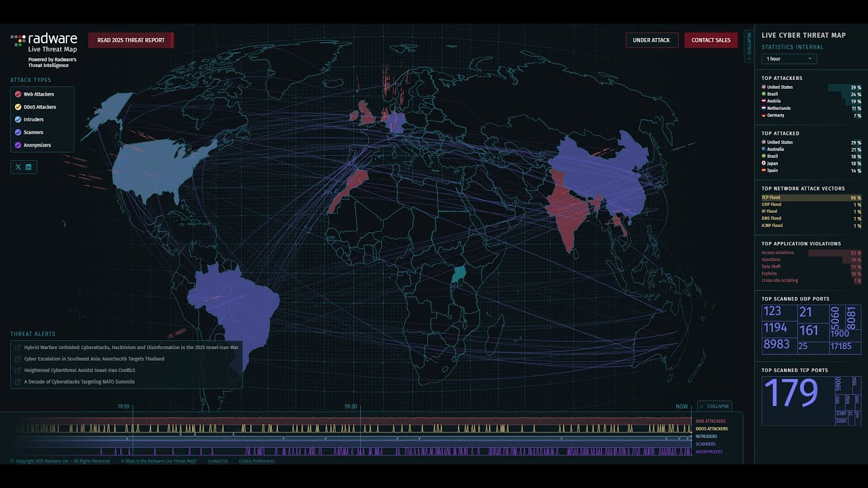Disable the Anonymizers attack type
The image size is (868, 488).
tap(18, 145)
